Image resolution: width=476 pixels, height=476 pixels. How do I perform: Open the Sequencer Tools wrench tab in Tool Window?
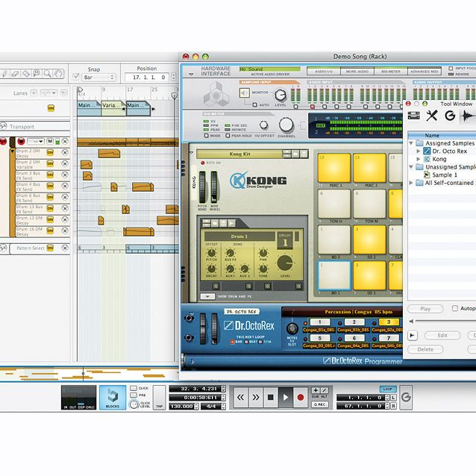[x=431, y=116]
